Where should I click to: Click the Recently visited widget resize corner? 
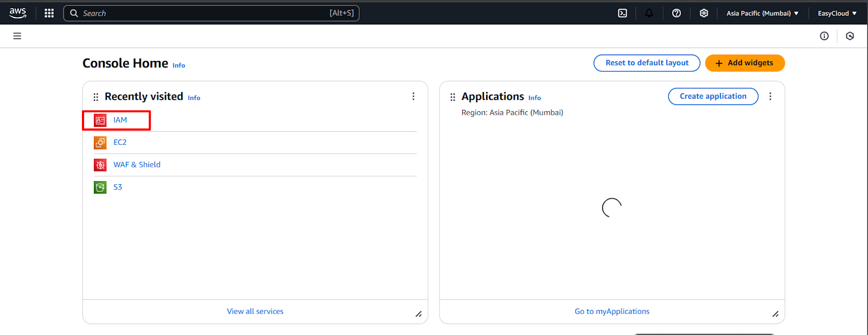pyautogui.click(x=419, y=314)
